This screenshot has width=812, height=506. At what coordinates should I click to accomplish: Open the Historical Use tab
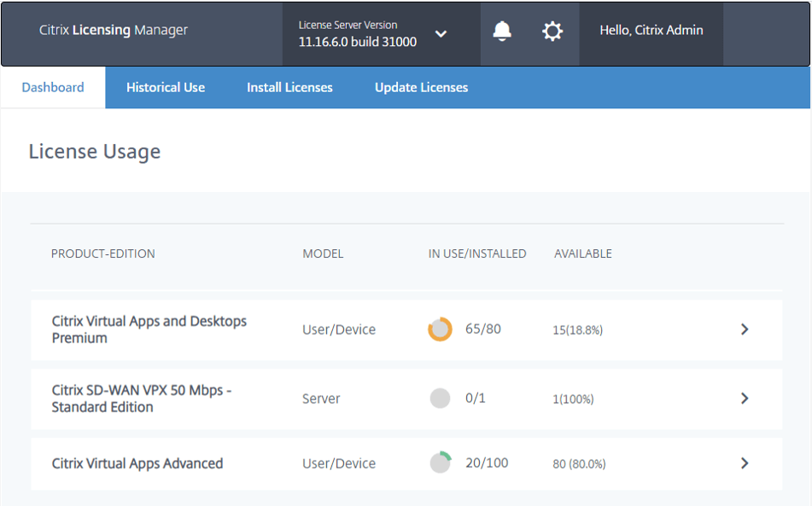[166, 87]
